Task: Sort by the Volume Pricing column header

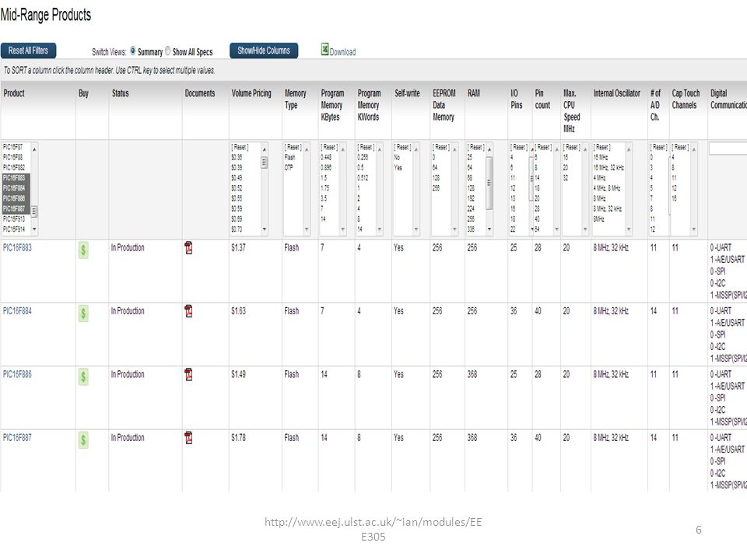Action: tap(251, 93)
